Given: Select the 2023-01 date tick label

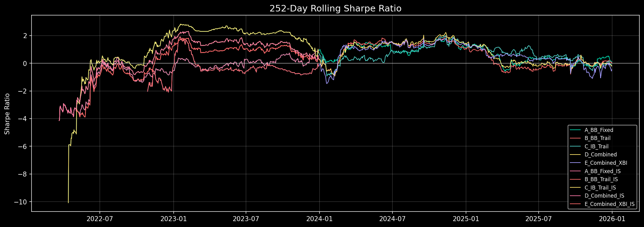Looking at the screenshot, I should click(x=173, y=219).
